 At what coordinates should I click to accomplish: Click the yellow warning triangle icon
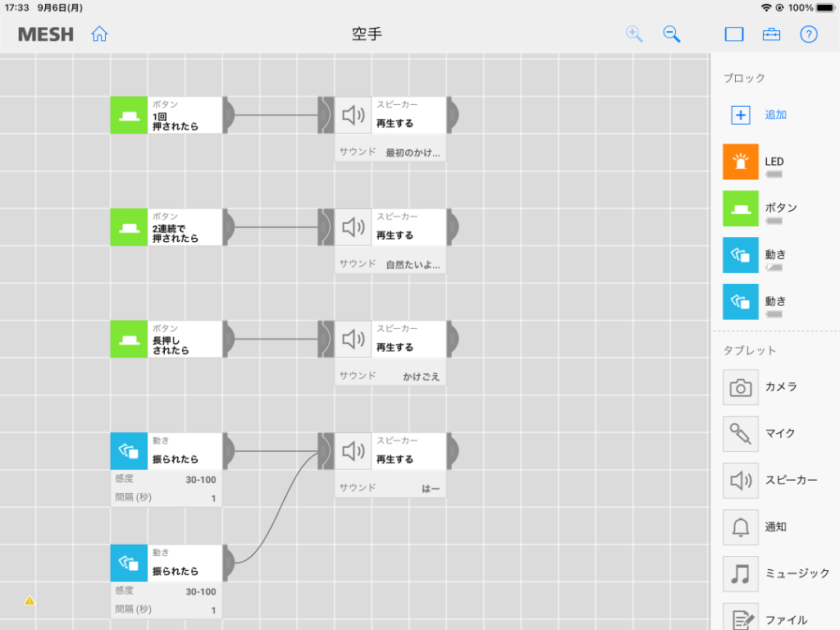tap(30, 600)
